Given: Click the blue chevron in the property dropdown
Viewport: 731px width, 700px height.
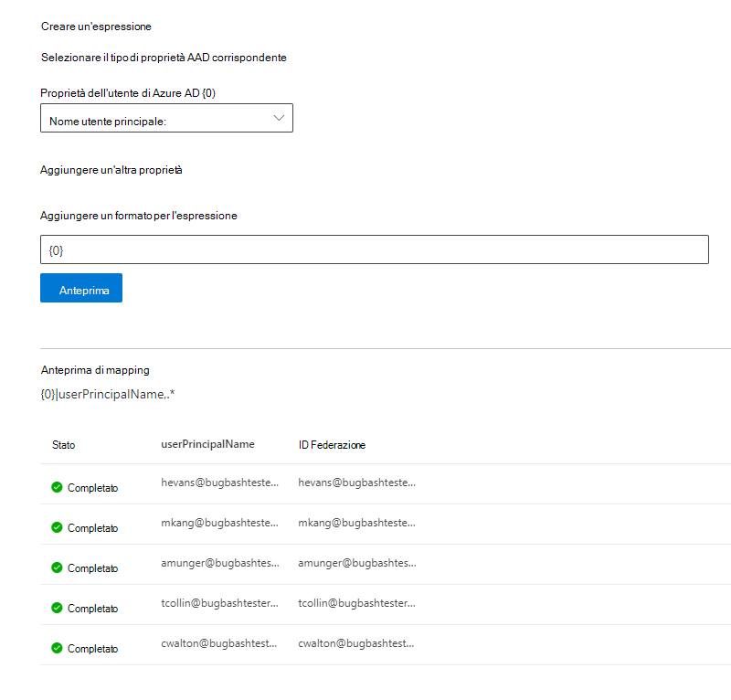Looking at the screenshot, I should pos(279,118).
